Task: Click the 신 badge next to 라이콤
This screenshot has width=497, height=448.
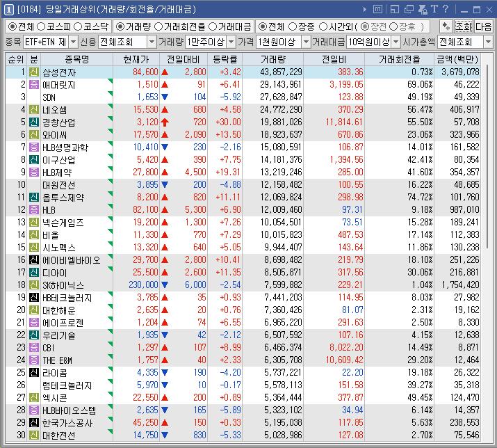Action: [x=34, y=372]
